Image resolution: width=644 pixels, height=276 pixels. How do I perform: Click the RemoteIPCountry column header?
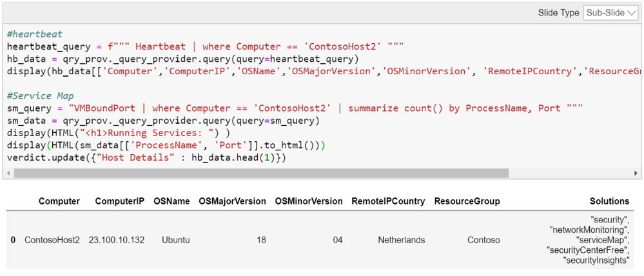pos(388,201)
